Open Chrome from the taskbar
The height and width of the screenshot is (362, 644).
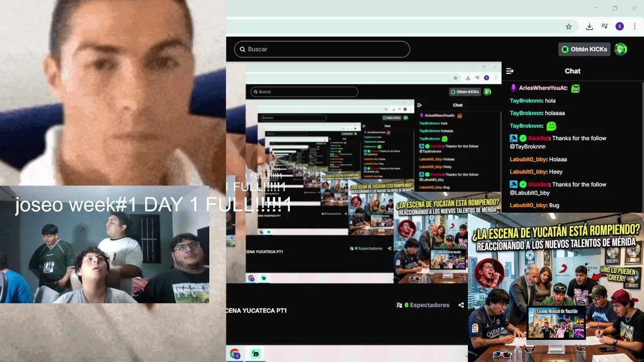pos(235,354)
